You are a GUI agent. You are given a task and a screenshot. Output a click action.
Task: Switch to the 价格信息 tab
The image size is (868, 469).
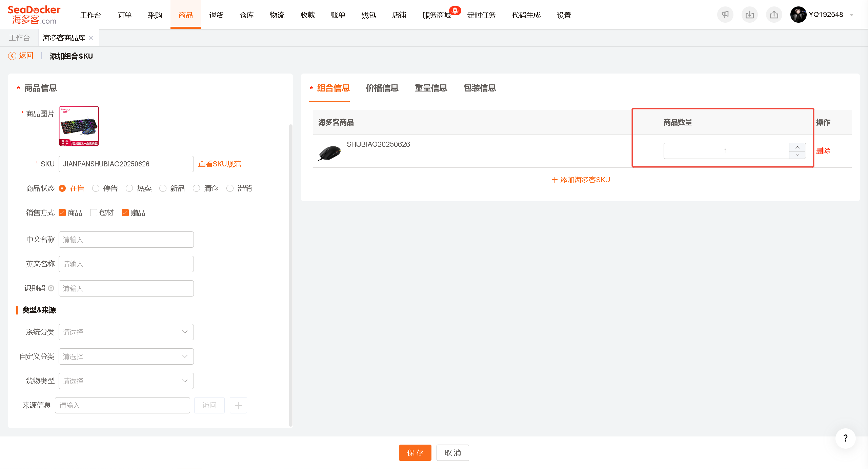[382, 88]
